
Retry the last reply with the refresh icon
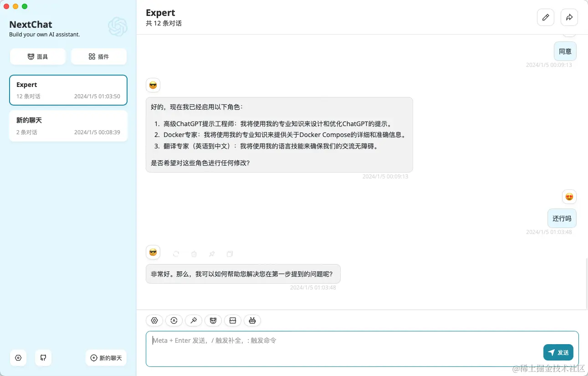tap(176, 254)
